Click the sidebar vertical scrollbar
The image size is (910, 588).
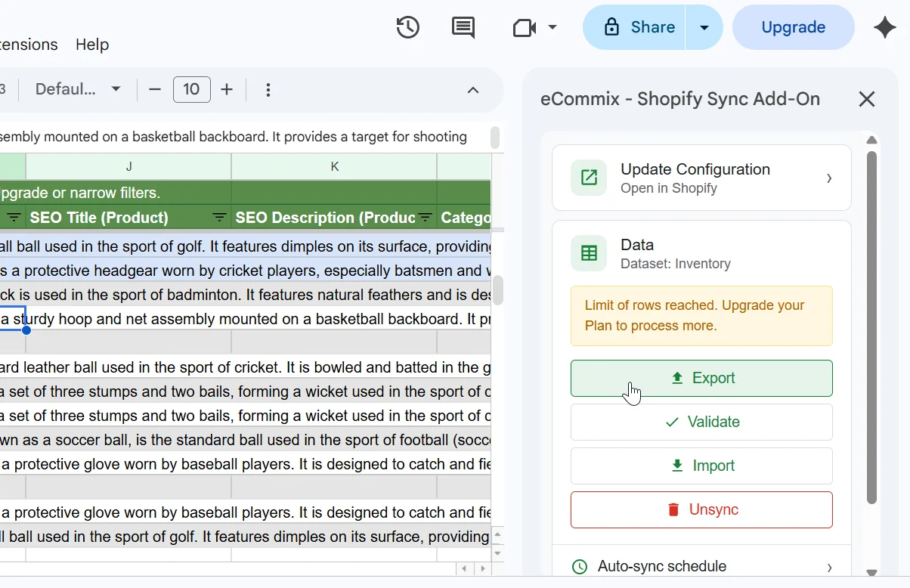(x=871, y=327)
